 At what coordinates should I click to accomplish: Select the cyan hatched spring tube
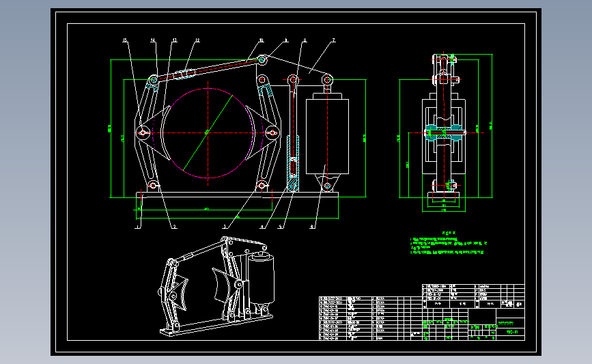(x=293, y=163)
